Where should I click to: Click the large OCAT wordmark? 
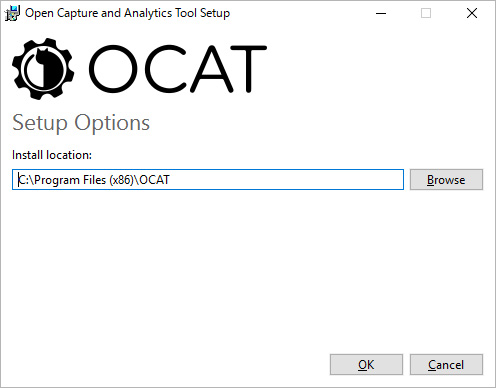point(178,69)
